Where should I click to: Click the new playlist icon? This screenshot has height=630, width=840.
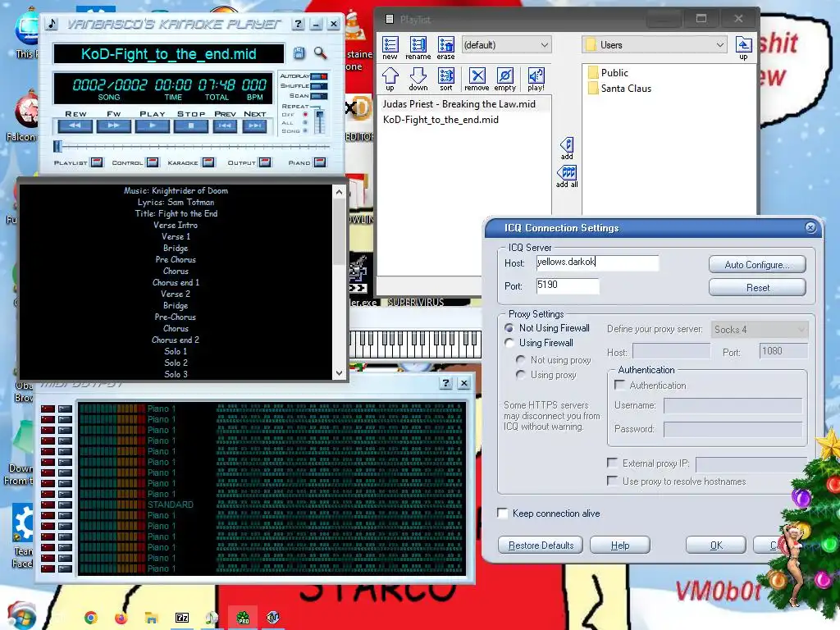click(x=390, y=48)
